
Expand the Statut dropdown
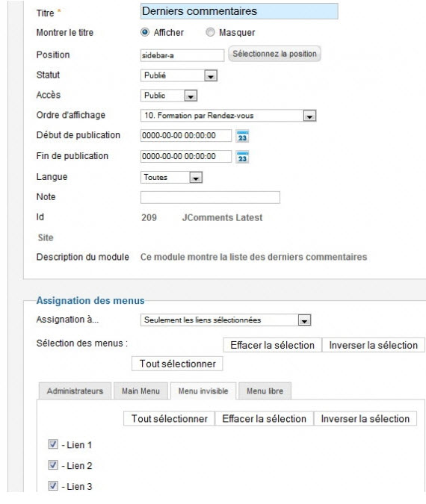[179, 75]
